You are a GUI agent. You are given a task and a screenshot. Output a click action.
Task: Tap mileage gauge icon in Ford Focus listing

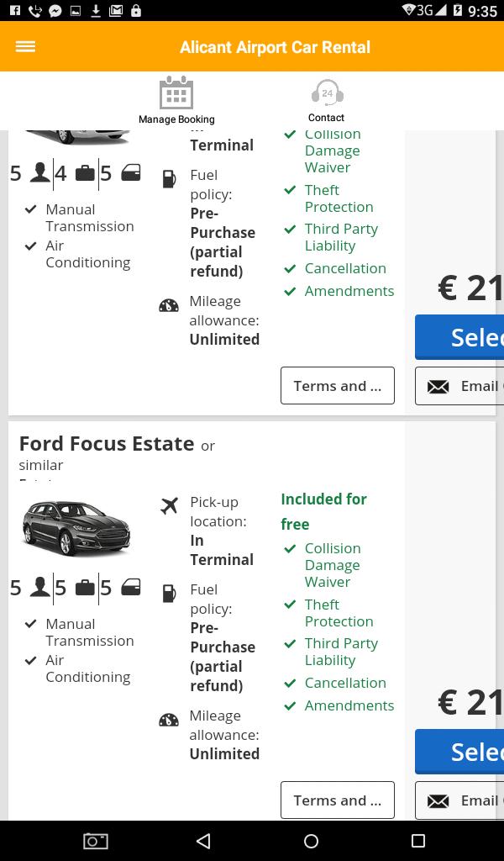[169, 720]
